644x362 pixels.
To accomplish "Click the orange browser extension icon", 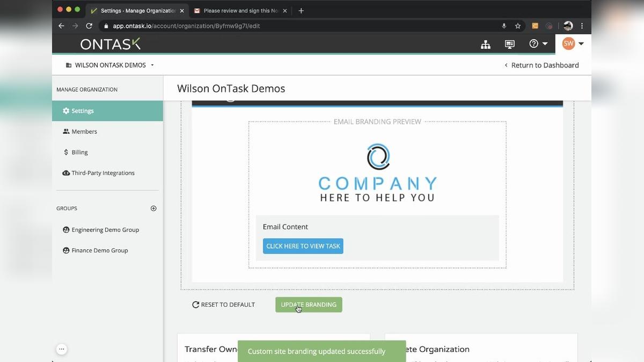I will pyautogui.click(x=535, y=26).
